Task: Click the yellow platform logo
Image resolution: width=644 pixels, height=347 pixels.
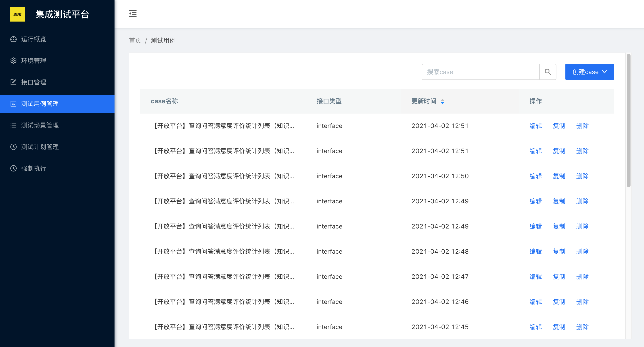Action: pyautogui.click(x=17, y=15)
